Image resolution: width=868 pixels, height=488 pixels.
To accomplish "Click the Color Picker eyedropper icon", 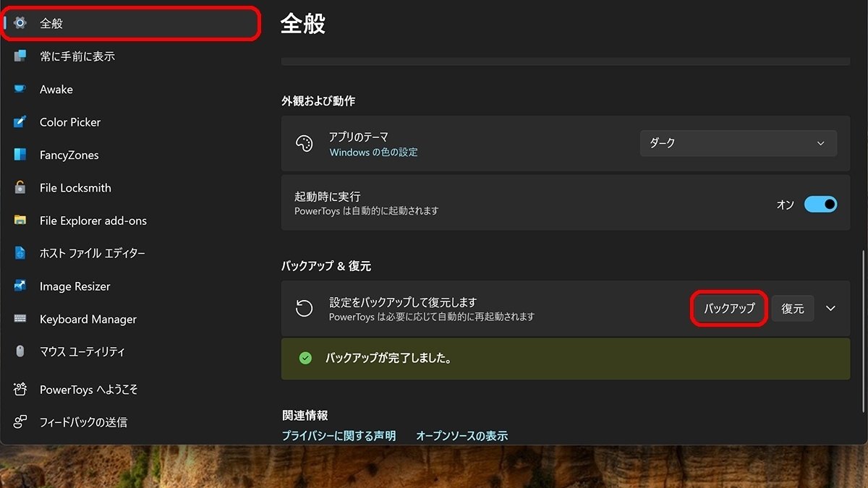I will [20, 121].
